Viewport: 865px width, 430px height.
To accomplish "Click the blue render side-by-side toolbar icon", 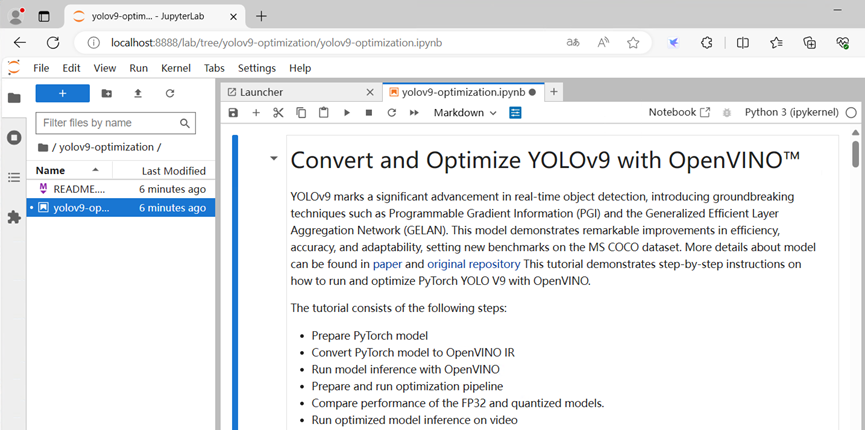I will (x=515, y=113).
